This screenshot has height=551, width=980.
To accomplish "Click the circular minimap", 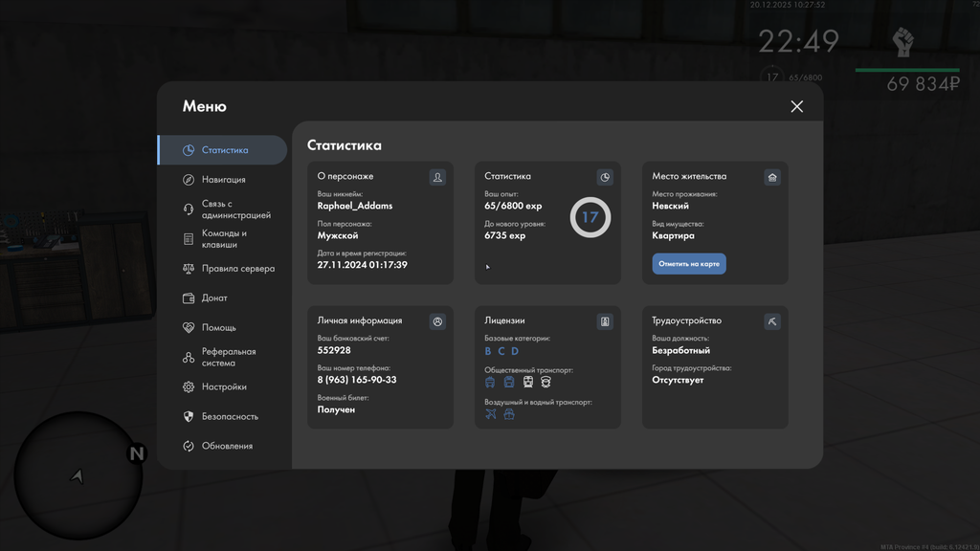I will click(78, 475).
